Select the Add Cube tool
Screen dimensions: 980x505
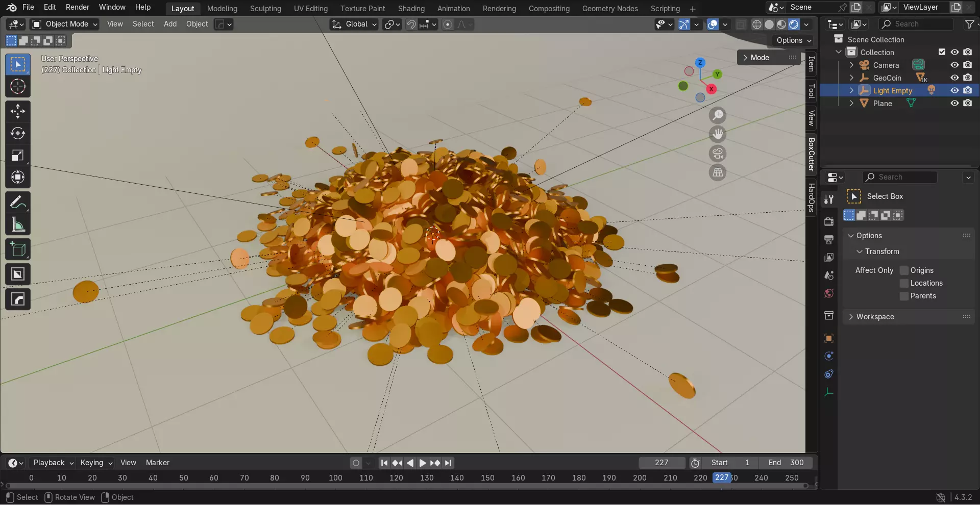pos(18,249)
